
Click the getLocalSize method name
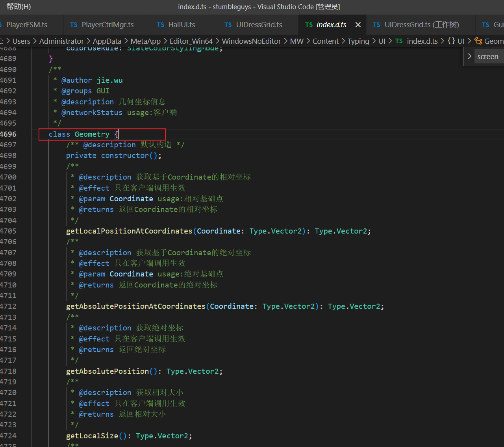[92, 436]
